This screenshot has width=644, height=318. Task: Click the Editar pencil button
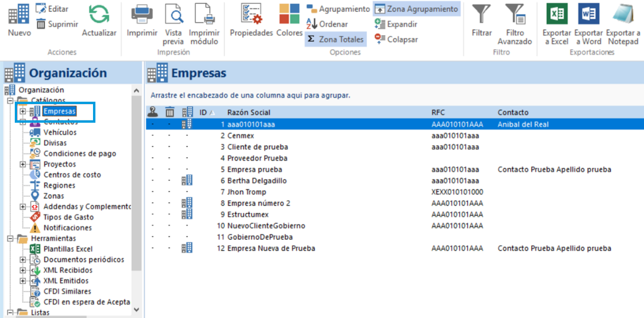(52, 9)
